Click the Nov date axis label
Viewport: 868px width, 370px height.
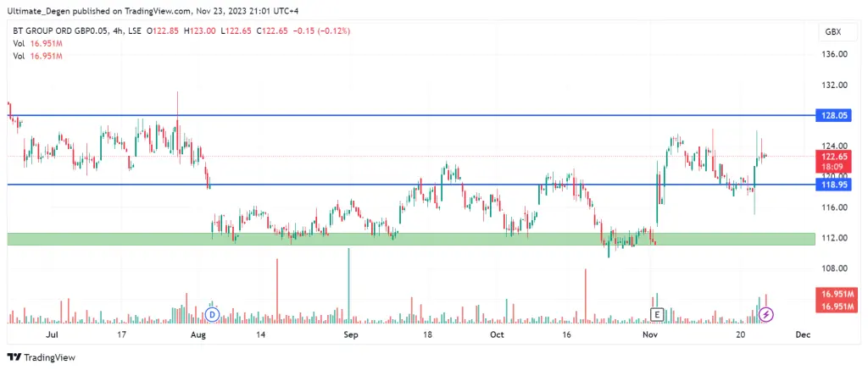(650, 335)
